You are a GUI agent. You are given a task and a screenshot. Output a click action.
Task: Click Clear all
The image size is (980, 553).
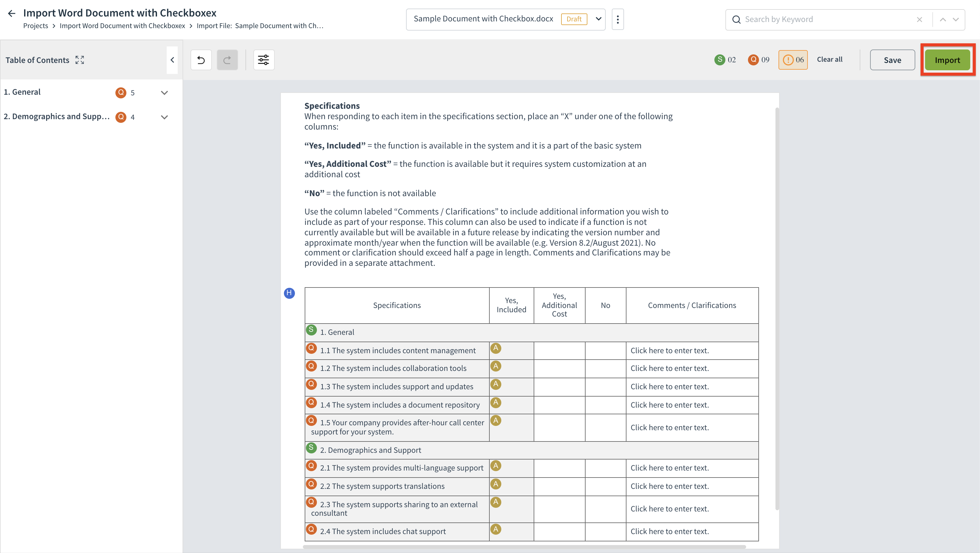coord(829,59)
